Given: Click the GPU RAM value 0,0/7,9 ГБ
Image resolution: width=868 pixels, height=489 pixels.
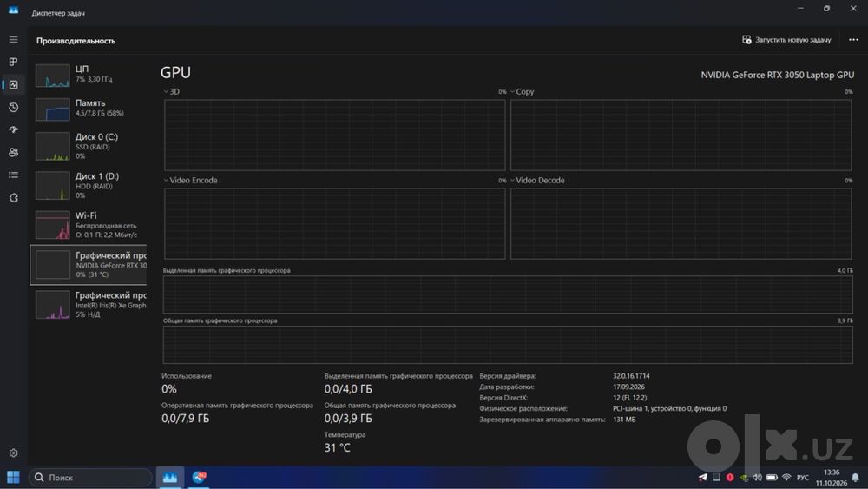Looking at the screenshot, I should 186,418.
